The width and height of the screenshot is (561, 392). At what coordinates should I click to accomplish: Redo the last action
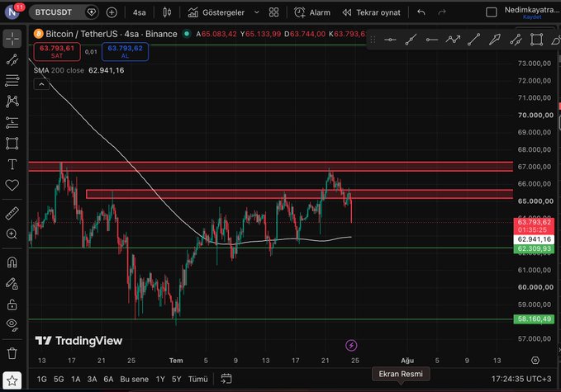tap(442, 12)
